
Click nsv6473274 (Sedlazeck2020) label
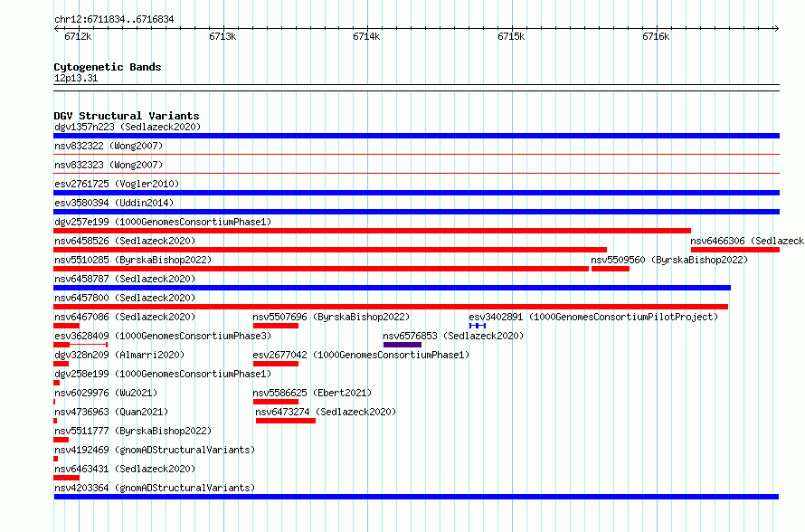click(x=326, y=412)
